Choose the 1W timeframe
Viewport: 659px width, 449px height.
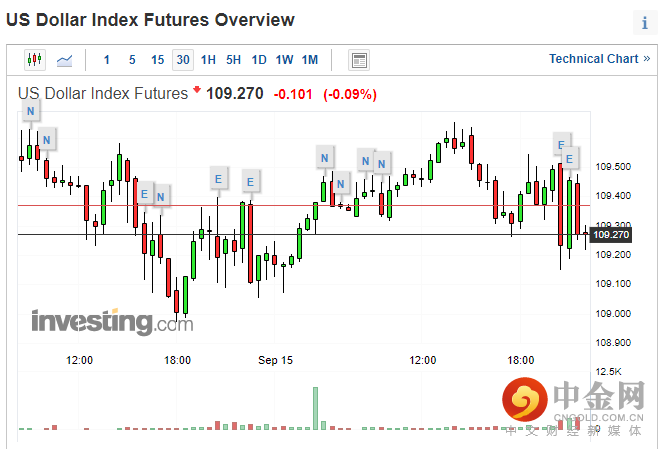(x=284, y=60)
